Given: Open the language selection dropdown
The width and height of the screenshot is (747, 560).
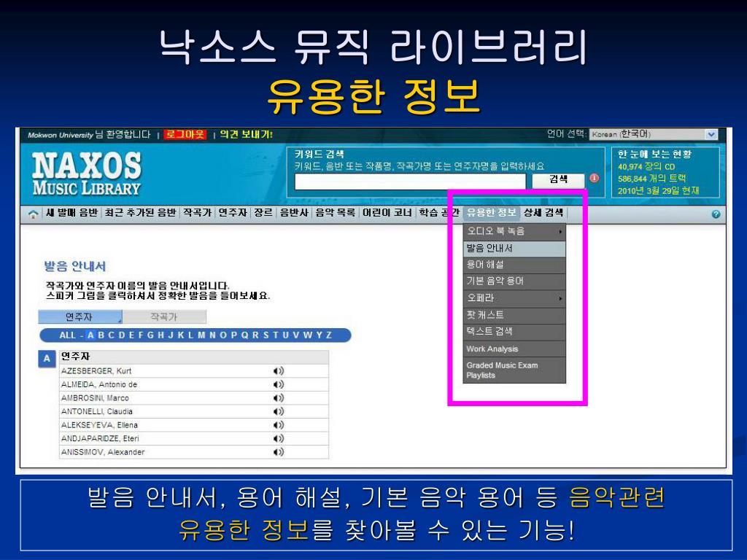Looking at the screenshot, I should click(x=654, y=134).
